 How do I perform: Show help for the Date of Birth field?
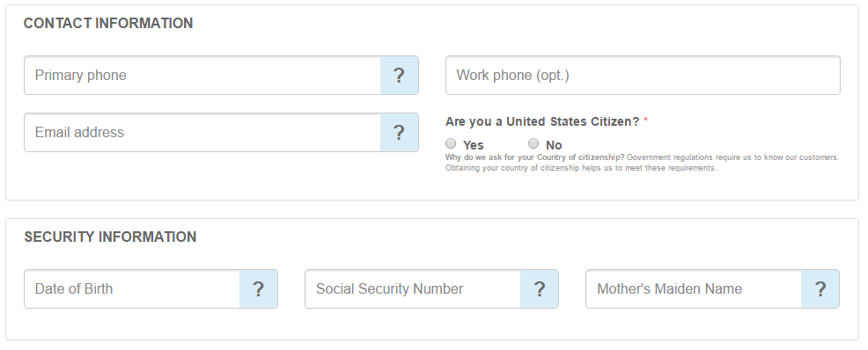259,289
